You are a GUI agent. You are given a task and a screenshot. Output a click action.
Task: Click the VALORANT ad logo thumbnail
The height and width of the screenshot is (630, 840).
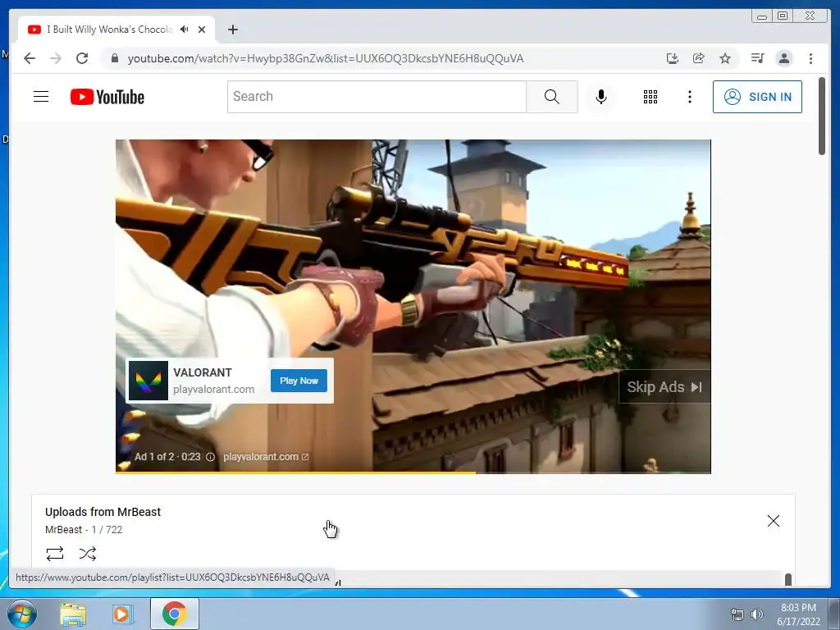(x=148, y=381)
